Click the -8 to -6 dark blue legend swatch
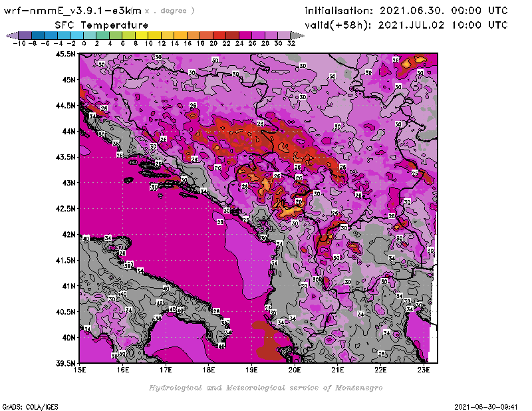532x411 pixels. click(x=38, y=35)
